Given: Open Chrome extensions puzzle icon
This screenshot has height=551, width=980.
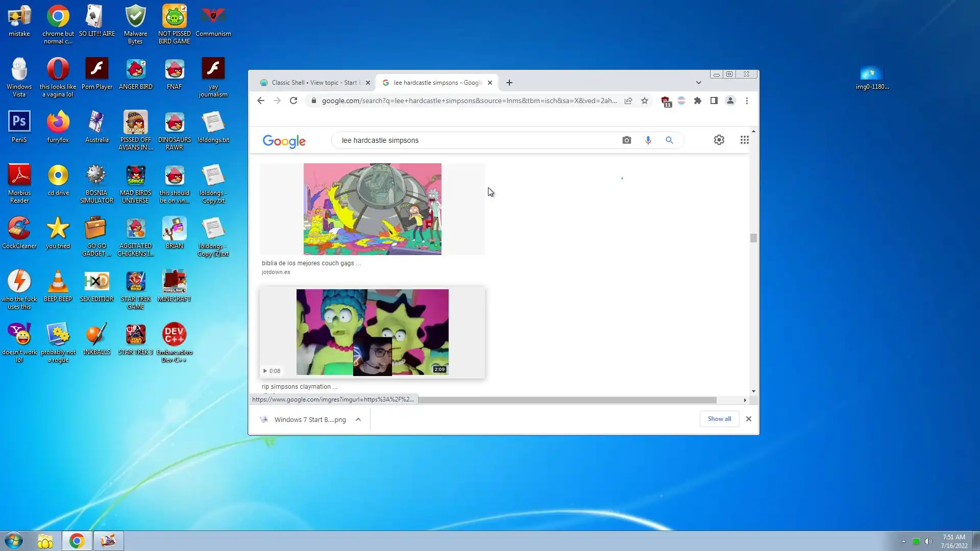Looking at the screenshot, I should [x=698, y=101].
